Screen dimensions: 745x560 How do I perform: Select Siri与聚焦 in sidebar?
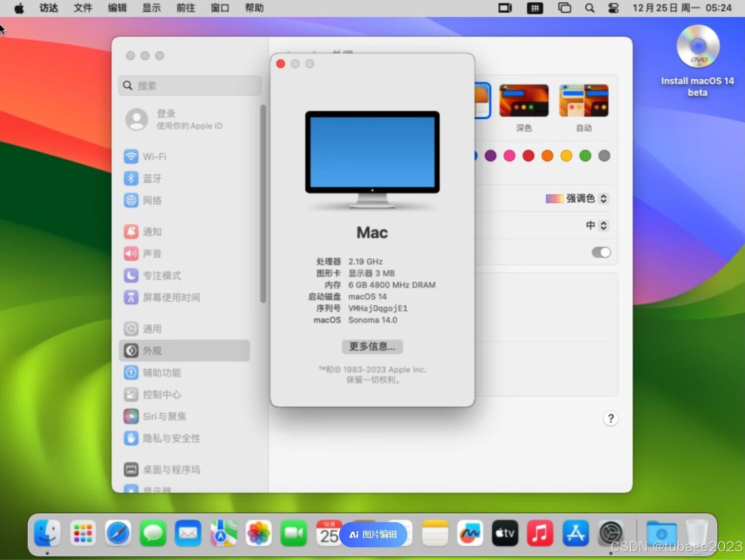(x=185, y=416)
